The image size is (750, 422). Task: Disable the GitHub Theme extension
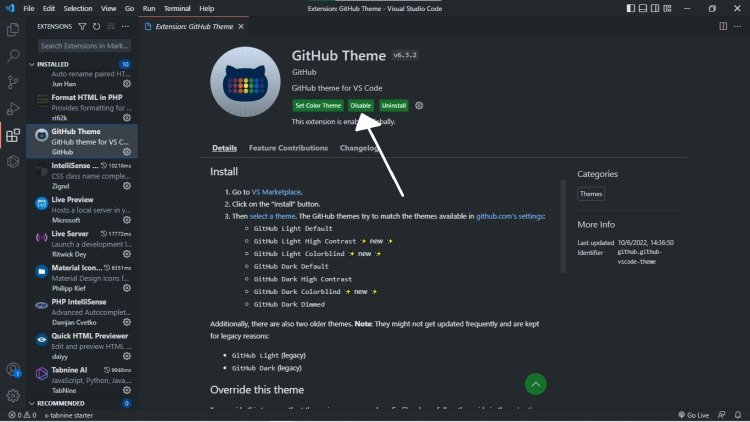pos(361,105)
